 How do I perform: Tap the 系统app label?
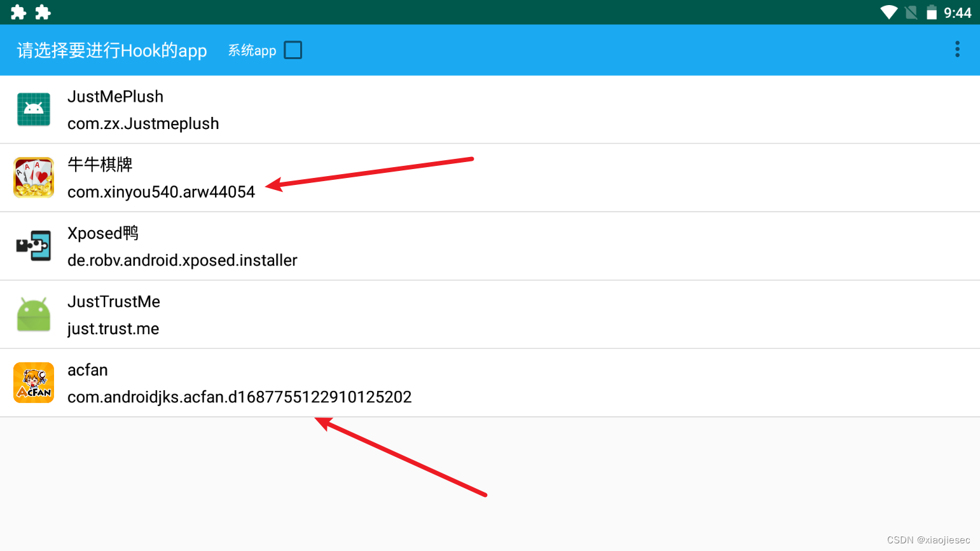click(x=252, y=50)
